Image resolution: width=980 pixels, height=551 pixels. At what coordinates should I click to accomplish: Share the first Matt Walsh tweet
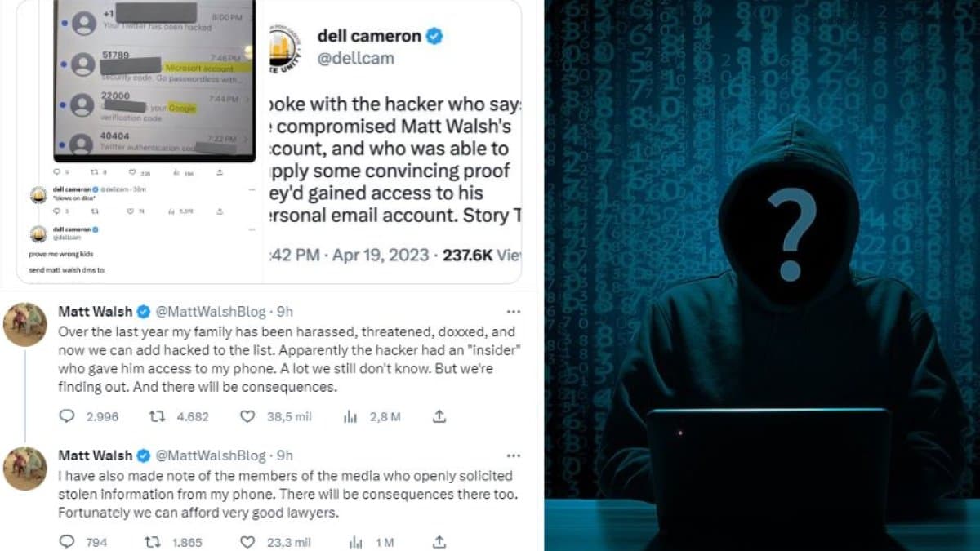pos(439,416)
